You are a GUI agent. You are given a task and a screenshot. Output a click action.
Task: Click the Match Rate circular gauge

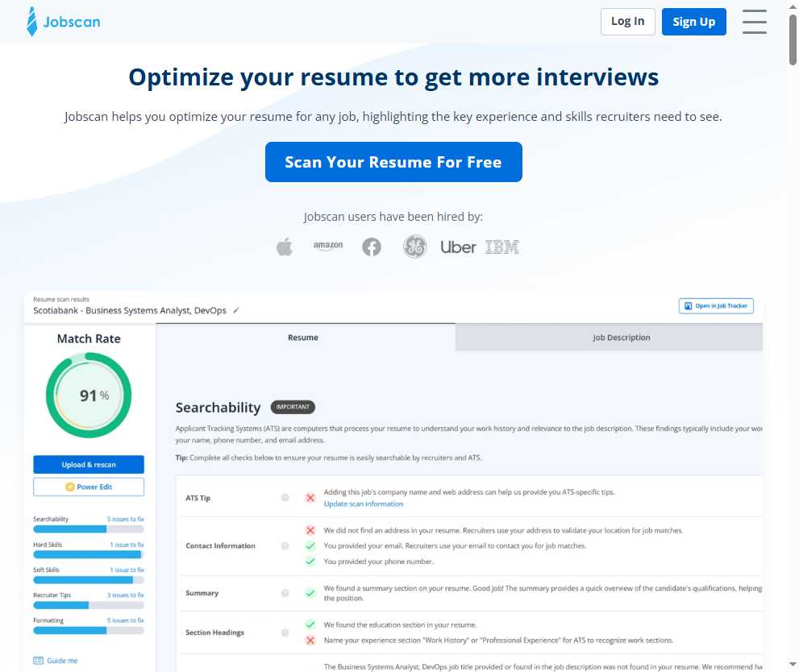click(x=89, y=395)
